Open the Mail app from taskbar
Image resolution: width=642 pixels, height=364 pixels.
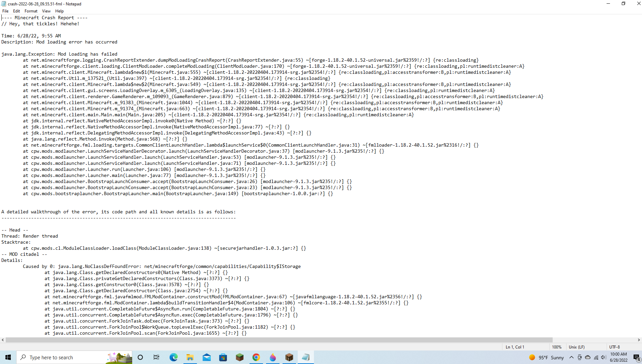coord(207,357)
